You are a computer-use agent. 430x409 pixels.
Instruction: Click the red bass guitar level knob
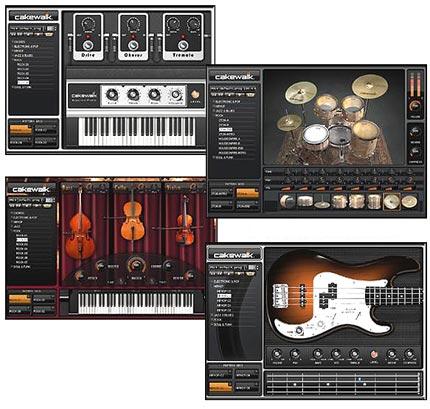(373, 354)
